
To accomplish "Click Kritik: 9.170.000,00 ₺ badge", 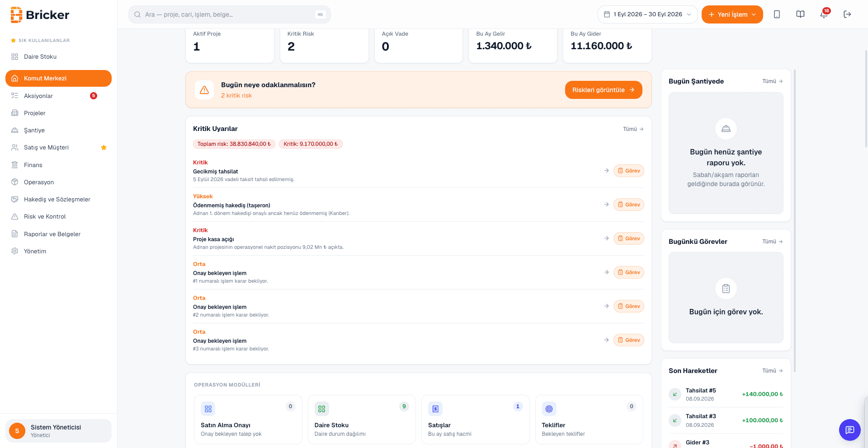I will (311, 144).
